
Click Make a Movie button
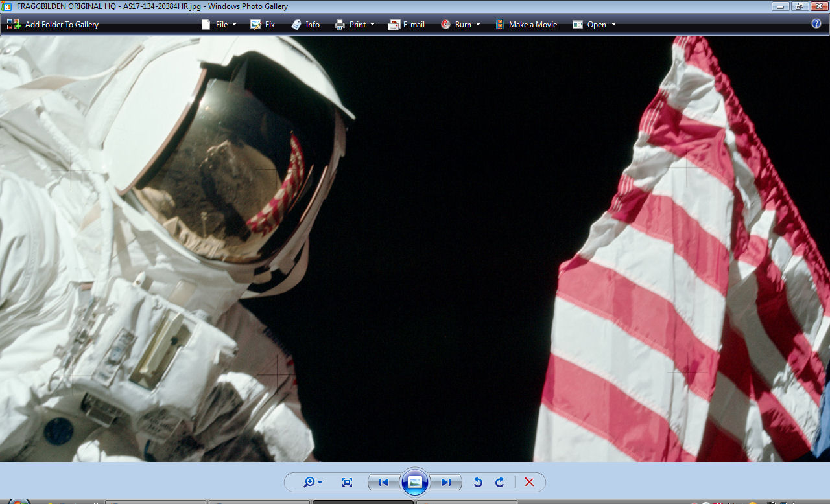[x=526, y=24]
